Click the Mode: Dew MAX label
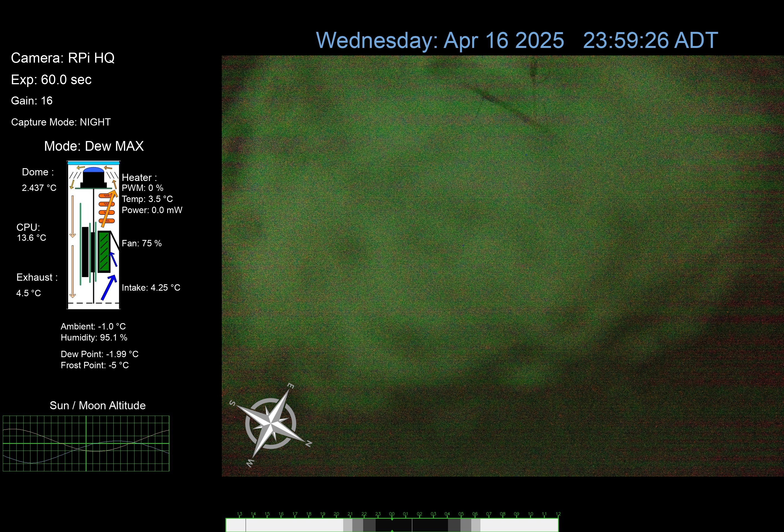784x532 pixels. pos(94,146)
